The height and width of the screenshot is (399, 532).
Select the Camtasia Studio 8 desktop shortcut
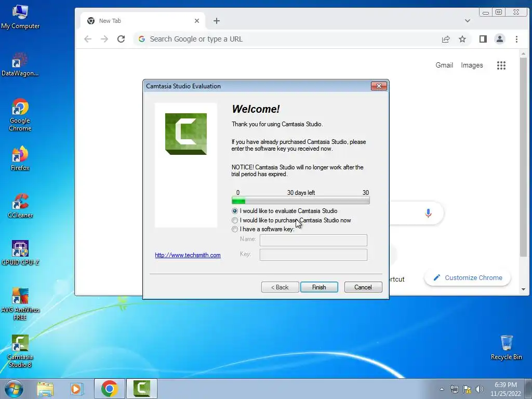[20, 351]
